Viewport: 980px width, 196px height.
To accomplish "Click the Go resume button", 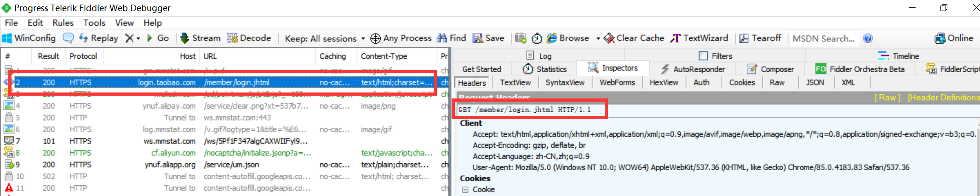I will tap(158, 38).
